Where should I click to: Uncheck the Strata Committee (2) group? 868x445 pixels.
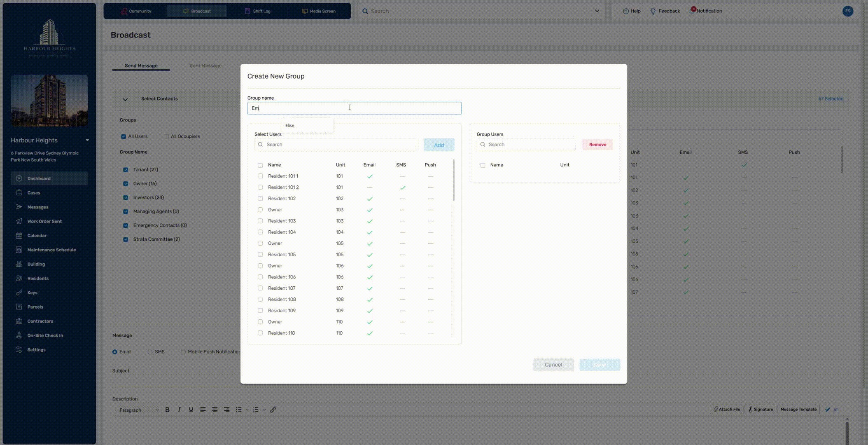126,239
